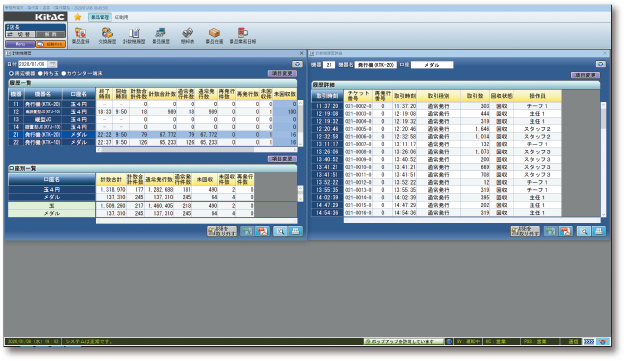This screenshot has width=624, height=361.
Task: Switch to the 景品管理 tab
Action: (x=99, y=17)
